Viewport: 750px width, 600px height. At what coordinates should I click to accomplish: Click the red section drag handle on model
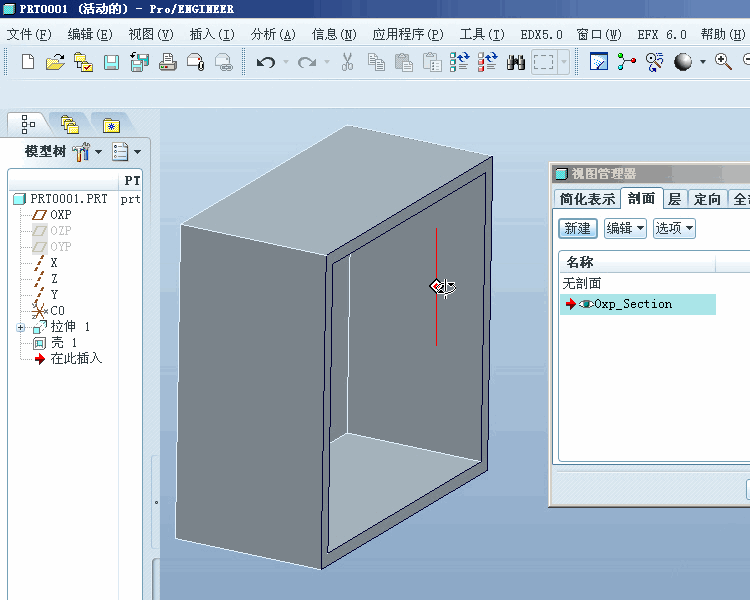point(436,287)
